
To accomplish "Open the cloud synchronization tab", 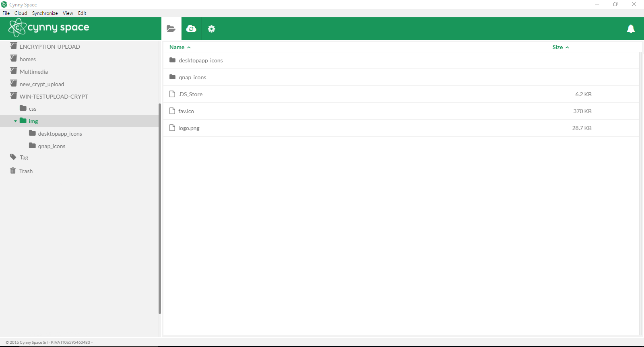I will click(191, 29).
